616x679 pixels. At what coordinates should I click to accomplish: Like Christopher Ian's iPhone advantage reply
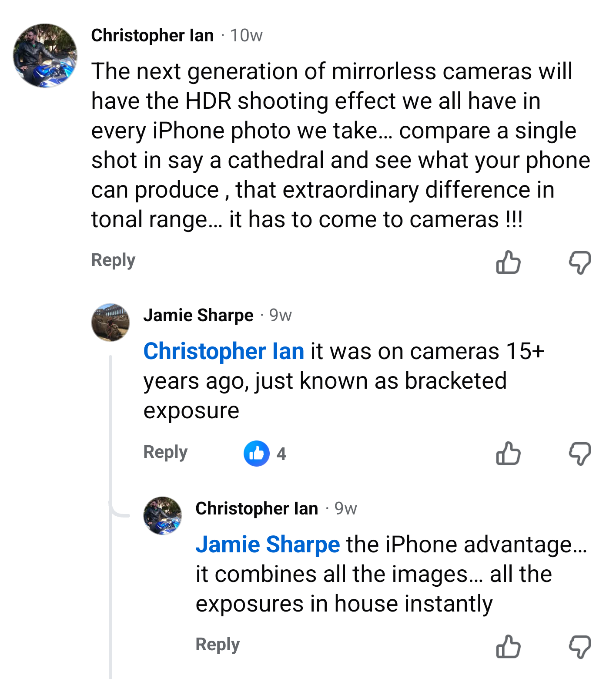pyautogui.click(x=508, y=646)
